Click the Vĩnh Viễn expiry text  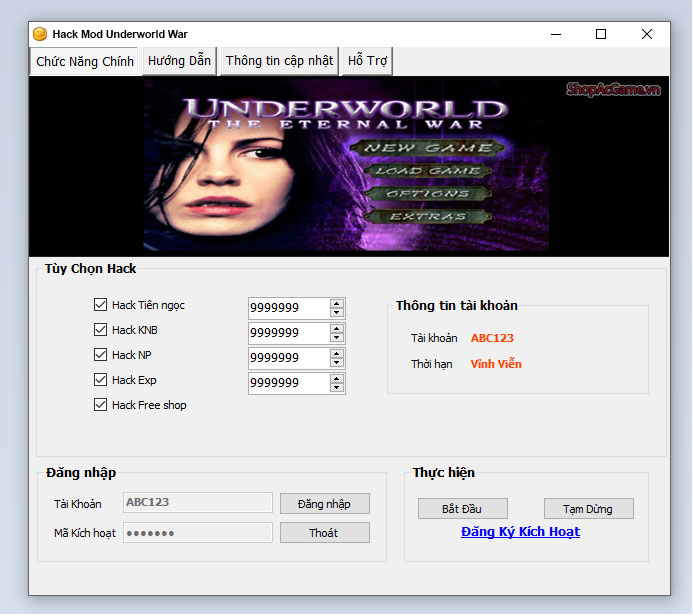[496, 364]
